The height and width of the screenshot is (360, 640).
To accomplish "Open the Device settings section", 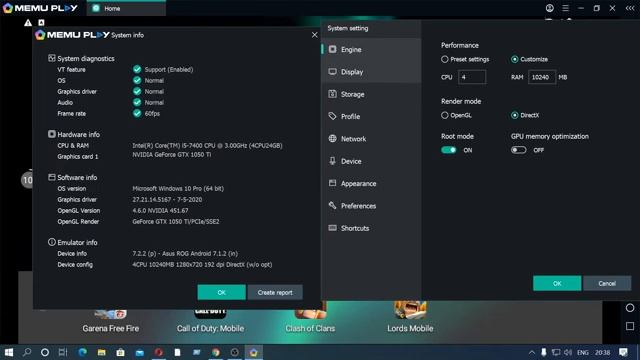I will 371,161.
